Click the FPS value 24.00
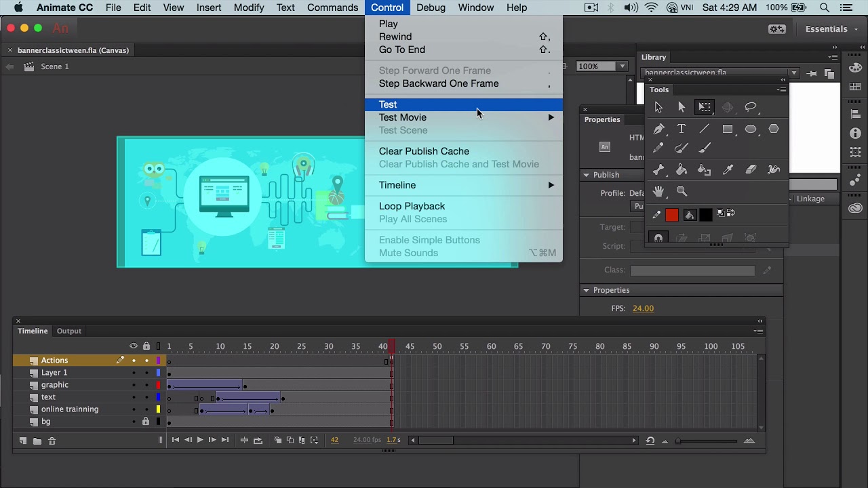This screenshot has width=868, height=488. 643,308
